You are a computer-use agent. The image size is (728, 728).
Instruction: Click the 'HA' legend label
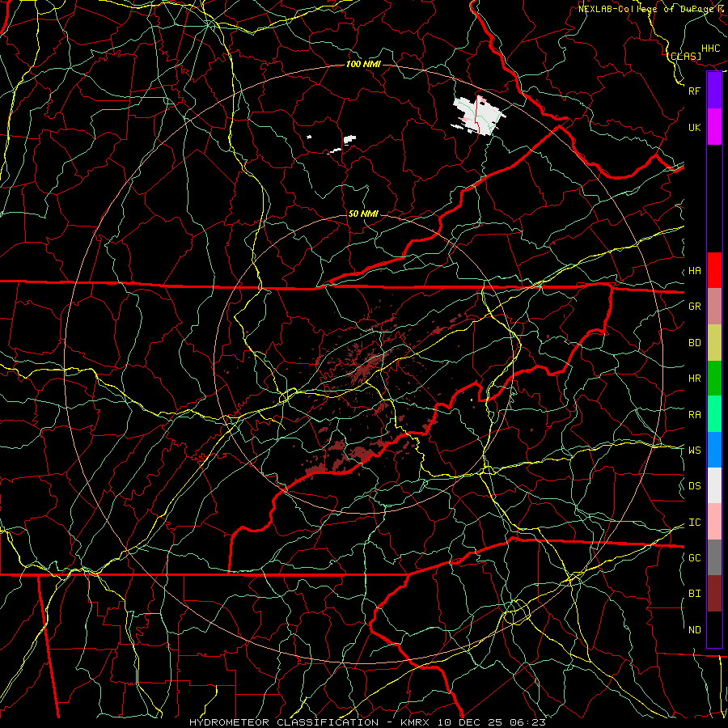[694, 271]
